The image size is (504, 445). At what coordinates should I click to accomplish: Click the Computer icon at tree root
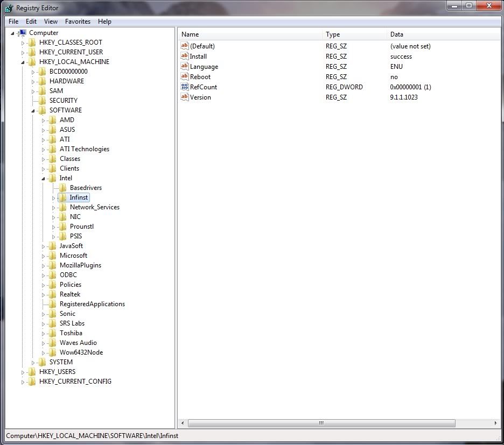coord(23,32)
